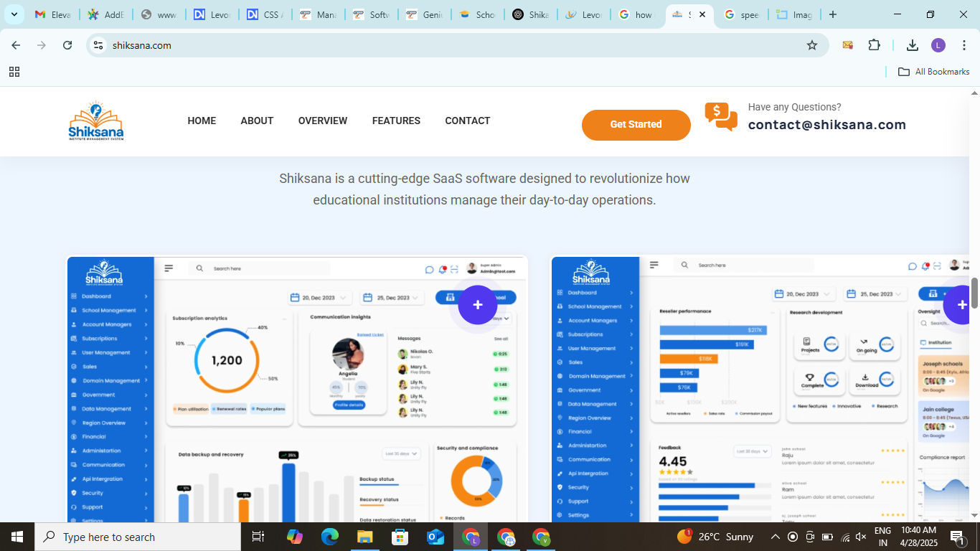This screenshot has width=980, height=551.
Task: Switch to the "Mana" browser tab
Action: click(x=318, y=14)
